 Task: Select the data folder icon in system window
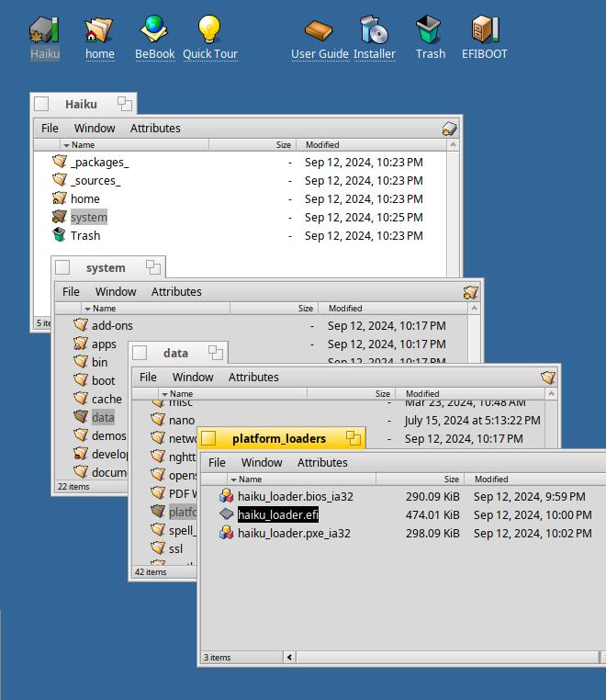point(80,416)
